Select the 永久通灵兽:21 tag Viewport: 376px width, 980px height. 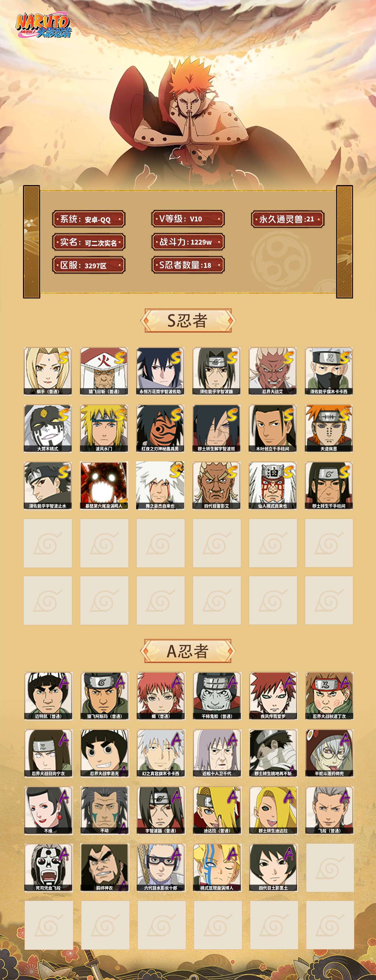tap(288, 219)
